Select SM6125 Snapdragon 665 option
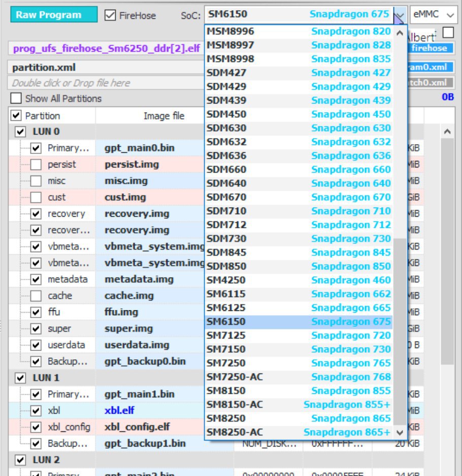The width and height of the screenshot is (462, 476). point(299,308)
